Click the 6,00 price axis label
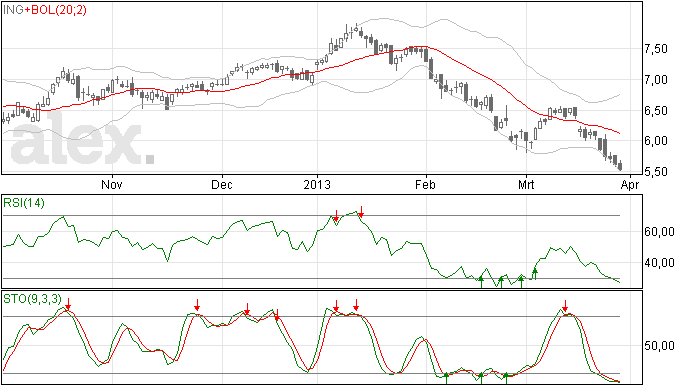Image resolution: width=690 pixels, height=387 pixels. click(x=656, y=141)
